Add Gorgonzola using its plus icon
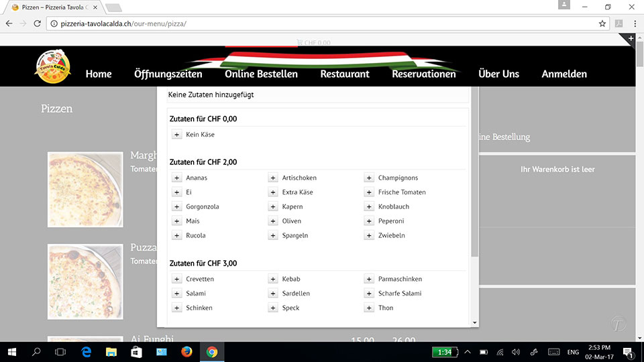This screenshot has width=644, height=362. coord(177,206)
